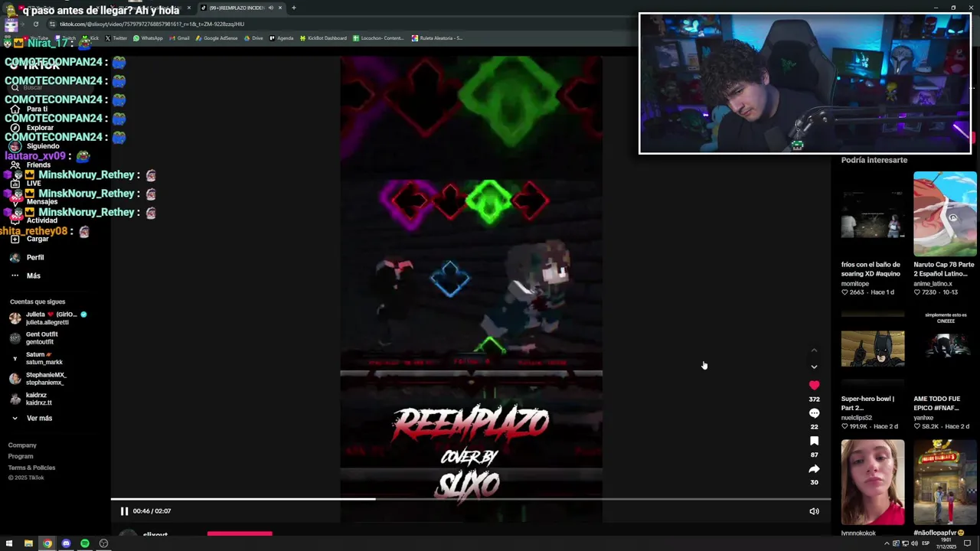Image resolution: width=980 pixels, height=551 pixels.
Task: Open the Gent Outfit account
Action: tap(34, 338)
